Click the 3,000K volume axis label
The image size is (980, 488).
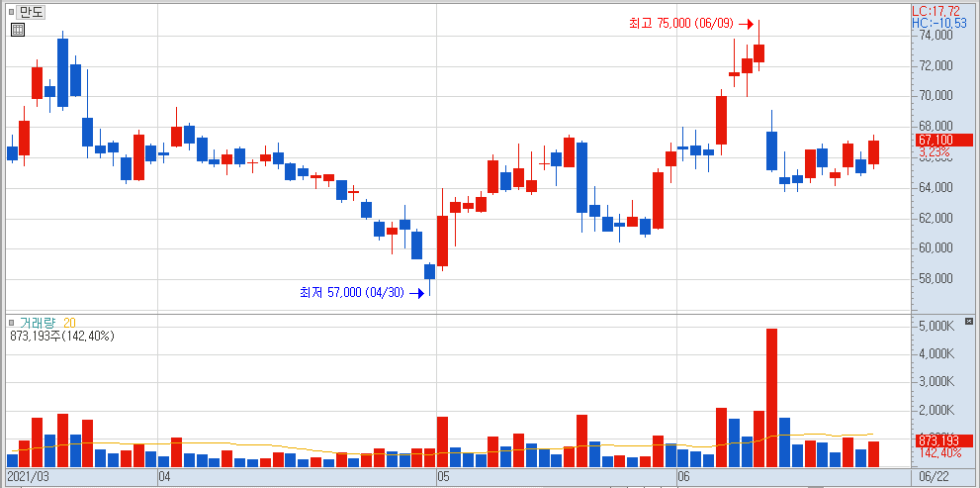935,382
